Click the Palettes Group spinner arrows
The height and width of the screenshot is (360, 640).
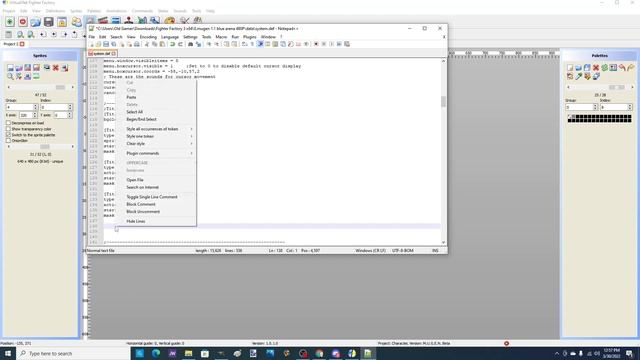point(595,107)
